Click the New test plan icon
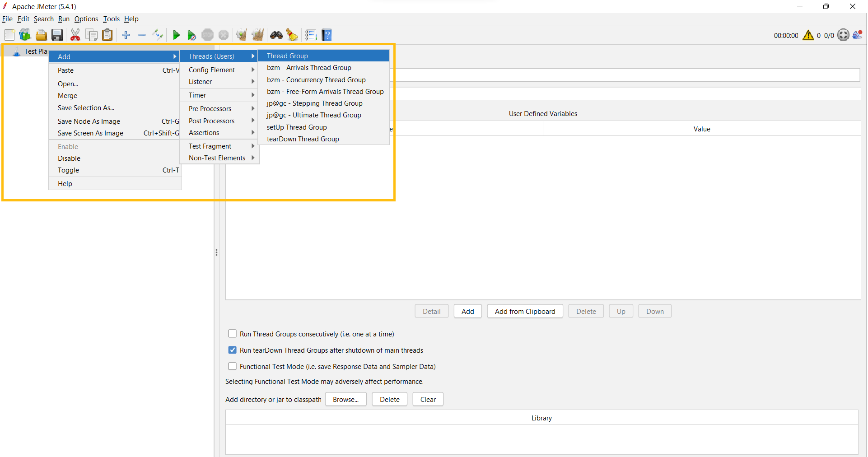The height and width of the screenshot is (457, 868). [9, 35]
